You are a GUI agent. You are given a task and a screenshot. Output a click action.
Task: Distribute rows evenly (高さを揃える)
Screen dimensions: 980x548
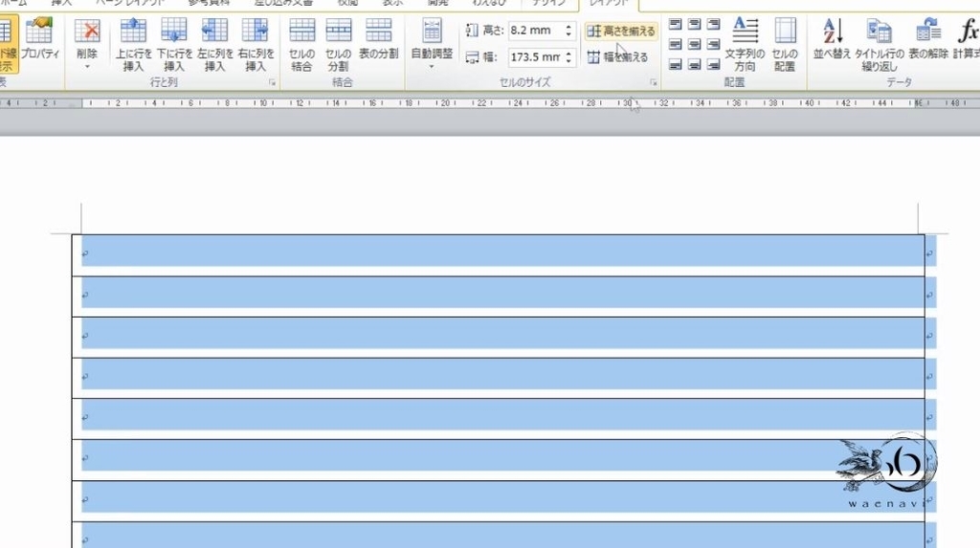[x=620, y=31]
